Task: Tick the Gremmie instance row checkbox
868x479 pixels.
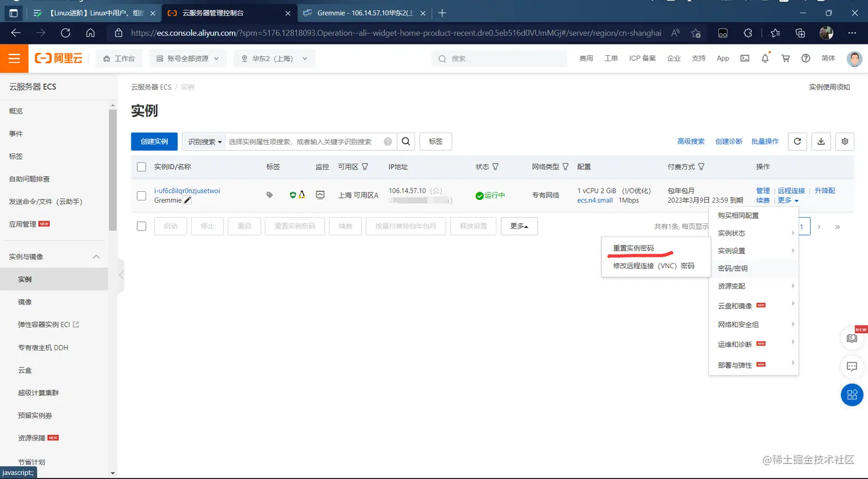Action: [142, 196]
